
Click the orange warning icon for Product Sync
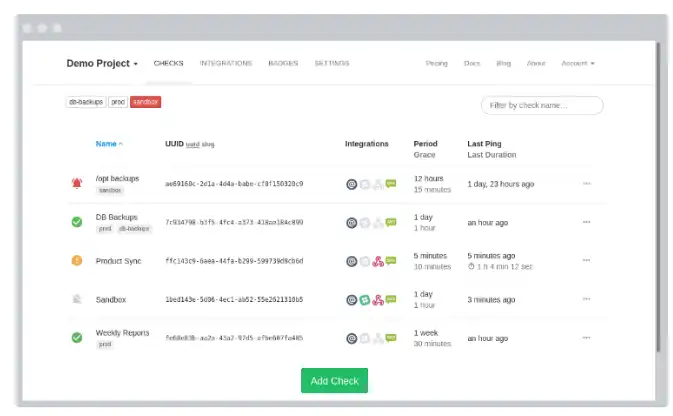tap(77, 261)
